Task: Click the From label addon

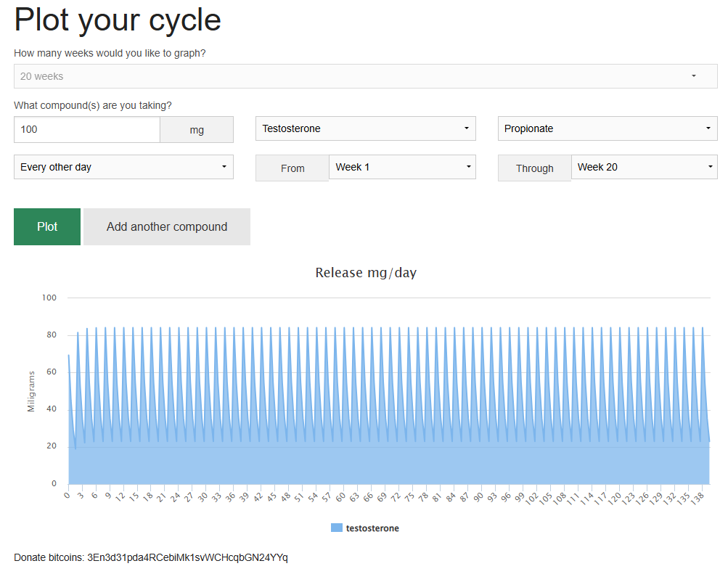Action: pos(293,168)
